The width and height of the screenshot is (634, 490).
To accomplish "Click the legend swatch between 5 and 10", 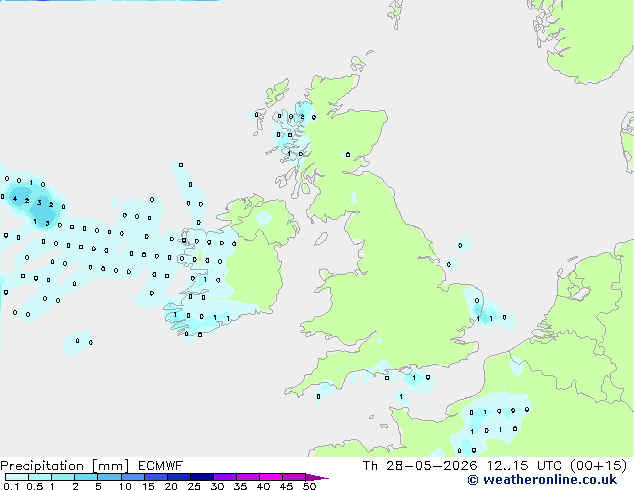I will click(x=109, y=477).
